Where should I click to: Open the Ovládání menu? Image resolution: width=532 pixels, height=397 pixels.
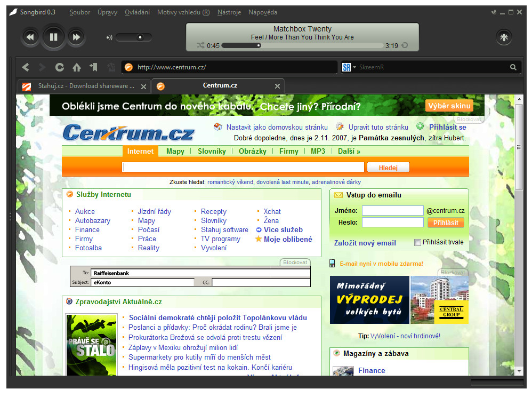137,12
